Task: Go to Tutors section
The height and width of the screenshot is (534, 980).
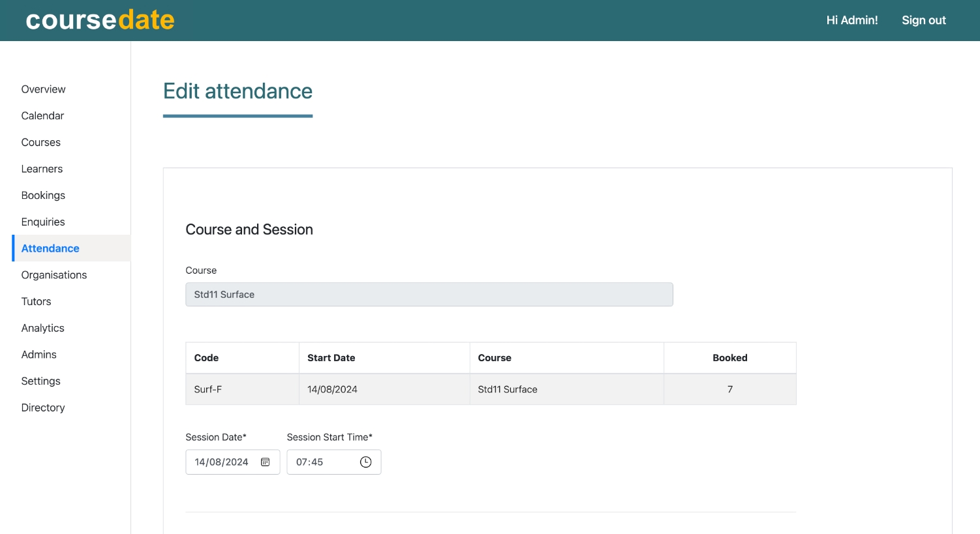Action: (x=36, y=302)
